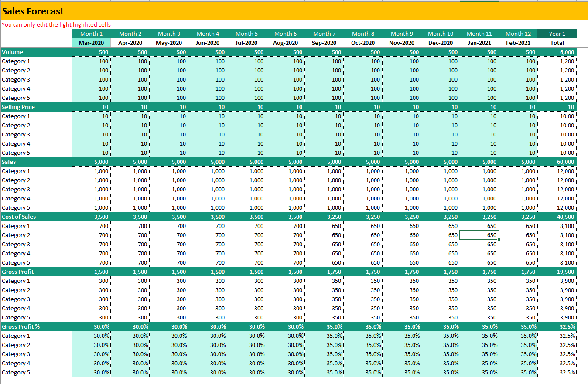Click the Gross Profit section label
The height and width of the screenshot is (384, 588).
click(36, 272)
